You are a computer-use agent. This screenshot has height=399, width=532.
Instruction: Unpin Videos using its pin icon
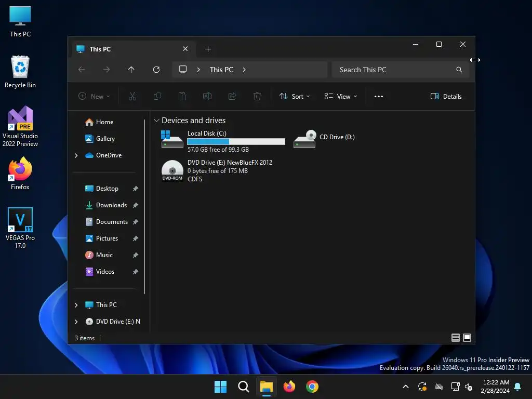pyautogui.click(x=136, y=272)
